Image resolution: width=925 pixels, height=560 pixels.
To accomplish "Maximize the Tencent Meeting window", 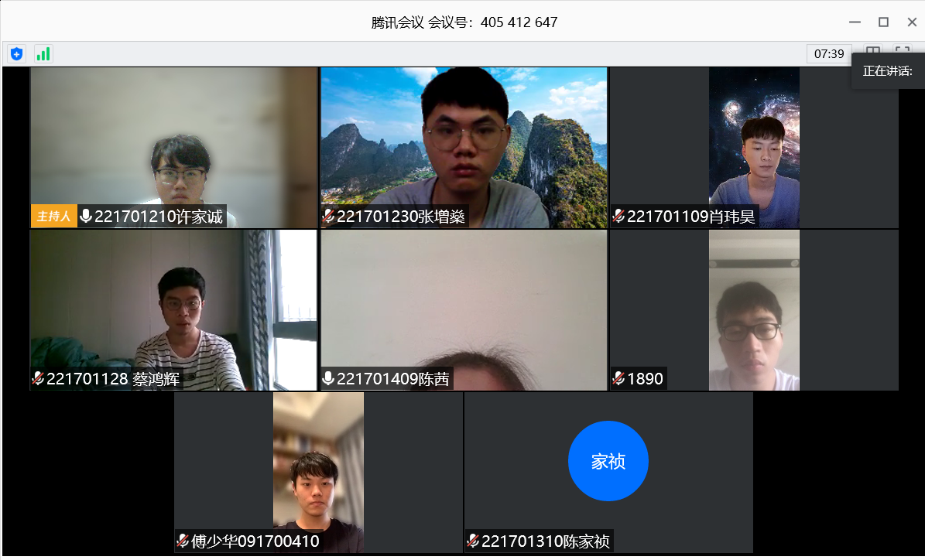I will pos(883,22).
